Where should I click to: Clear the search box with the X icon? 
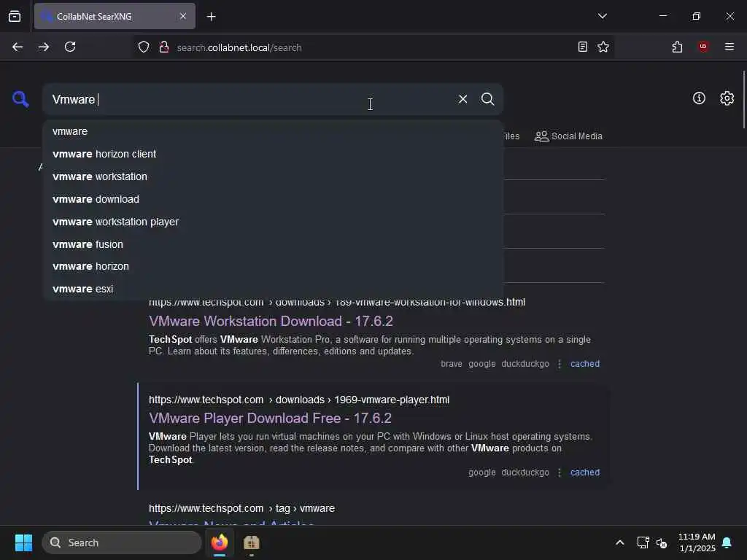(x=462, y=99)
